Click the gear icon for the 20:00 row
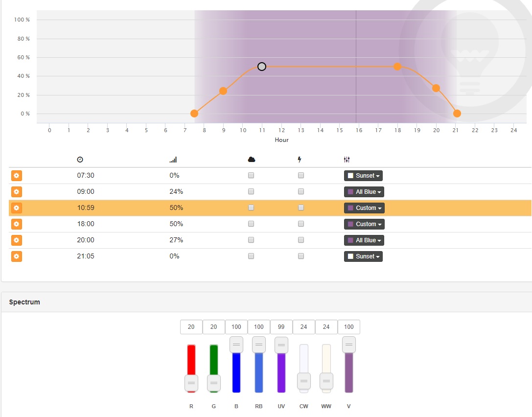532x417 pixels. pyautogui.click(x=17, y=240)
